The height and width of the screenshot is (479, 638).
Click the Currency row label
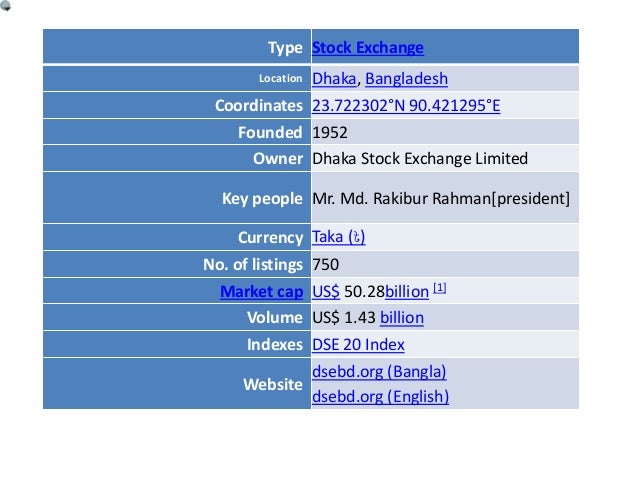click(x=270, y=237)
